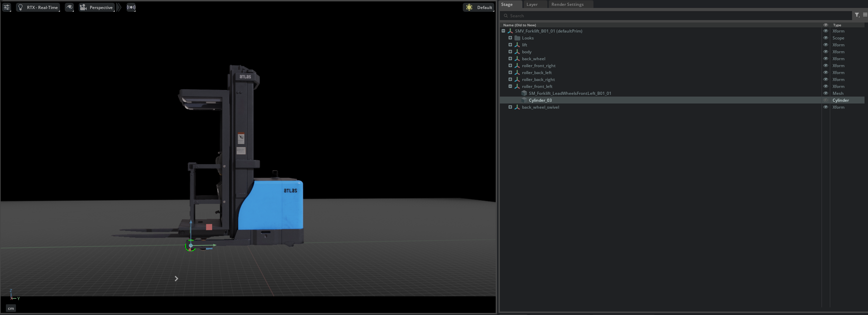Viewport: 868px width, 315px height.
Task: Toggle visibility of the lift prim
Action: tap(825, 45)
